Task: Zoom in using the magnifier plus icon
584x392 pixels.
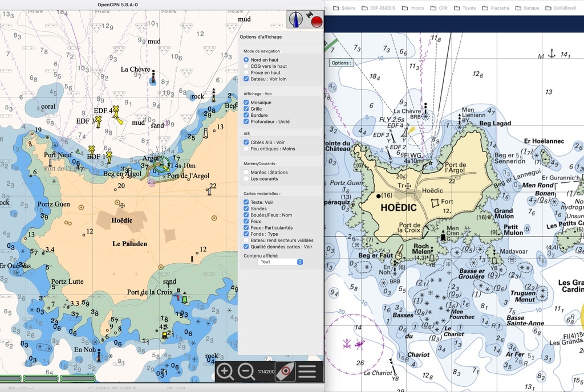Action: tap(225, 371)
